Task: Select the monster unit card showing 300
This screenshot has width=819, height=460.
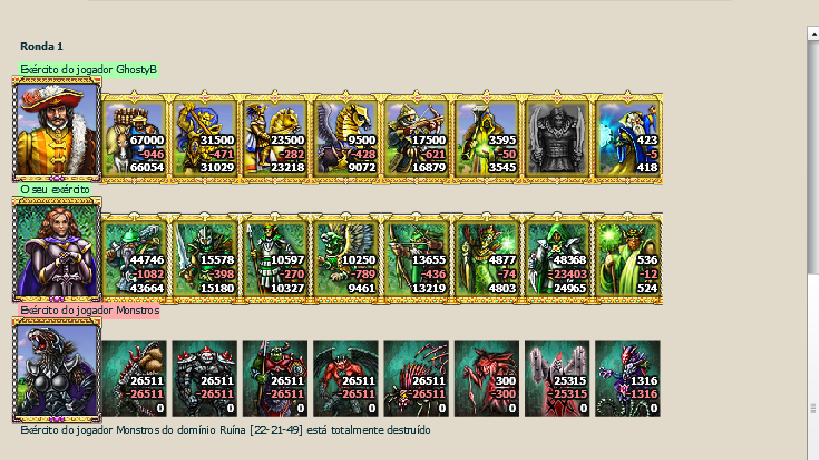Action: [487, 379]
